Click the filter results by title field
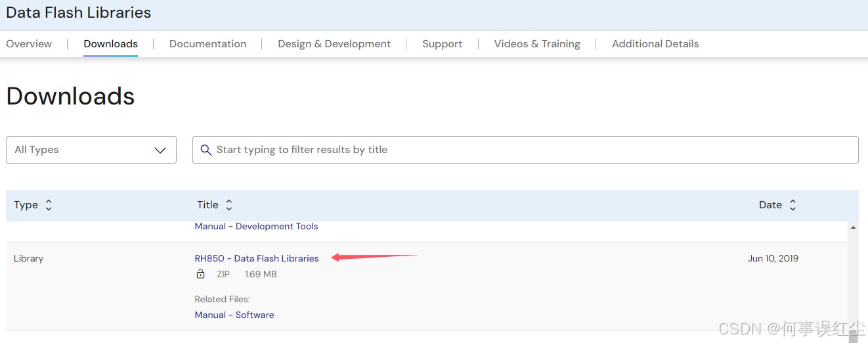Viewport: 868px width, 343px height. coord(525,150)
